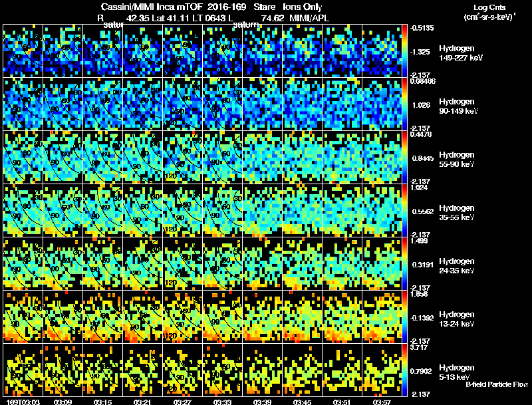The height and width of the screenshot is (405, 532).
Task: Open the 90-149 keV image panel at 03:39
Action: click(262, 104)
